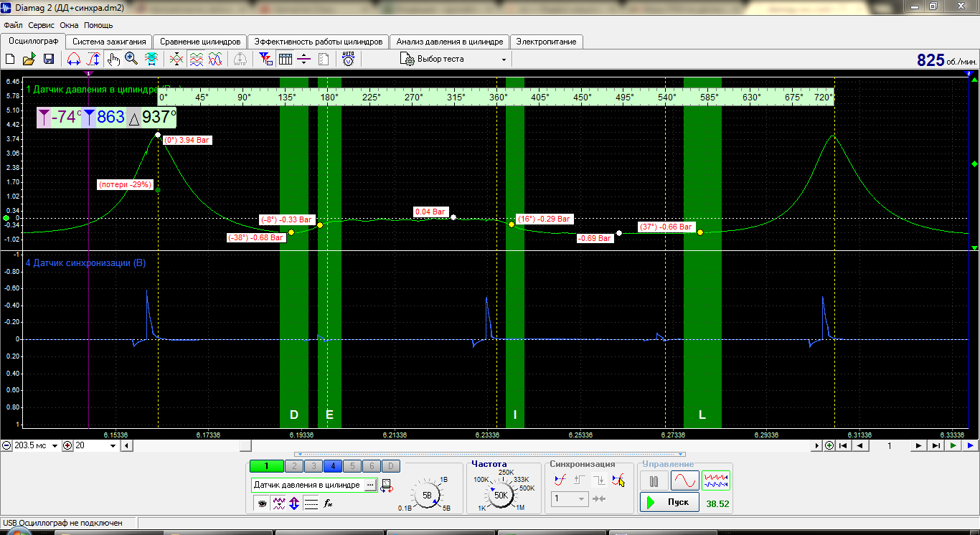The height and width of the screenshot is (535, 980).
Task: Click the red-blue sine waves mode icon
Action: pos(215,60)
